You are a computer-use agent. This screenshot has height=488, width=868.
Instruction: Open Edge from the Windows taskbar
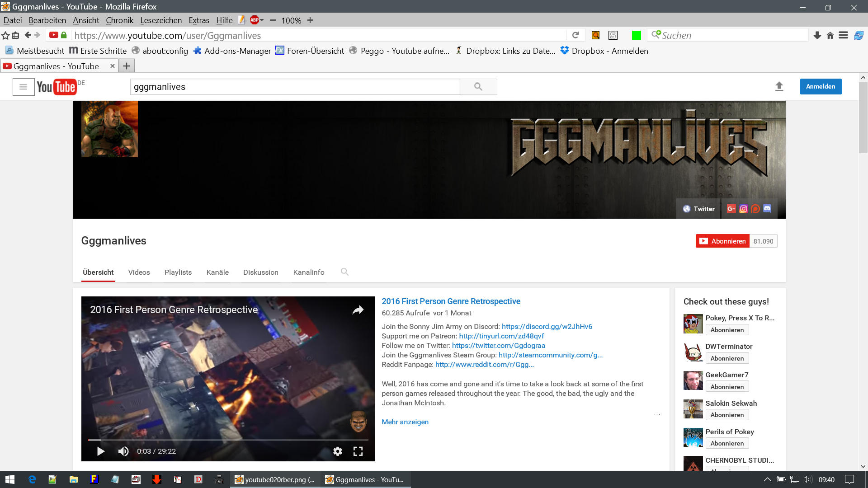[x=32, y=479]
